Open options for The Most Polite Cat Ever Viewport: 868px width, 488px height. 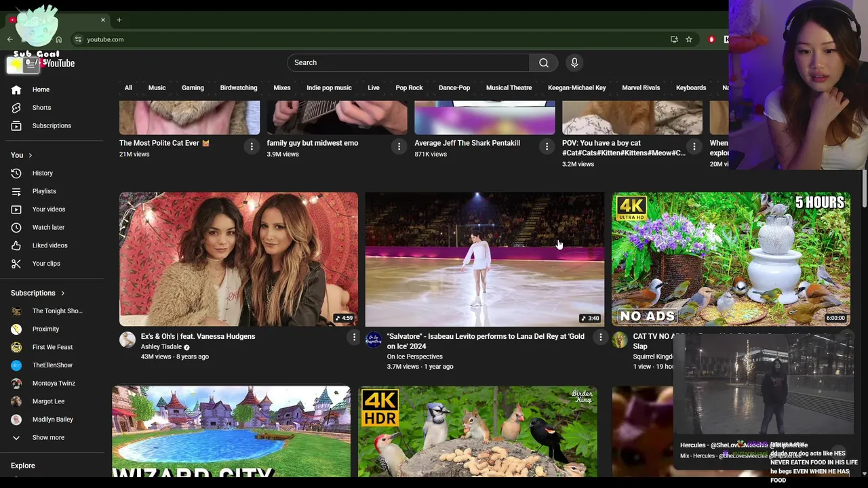click(252, 146)
